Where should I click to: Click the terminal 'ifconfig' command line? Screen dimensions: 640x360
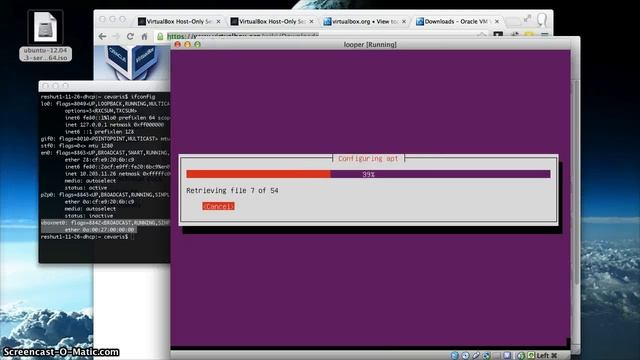point(98,97)
